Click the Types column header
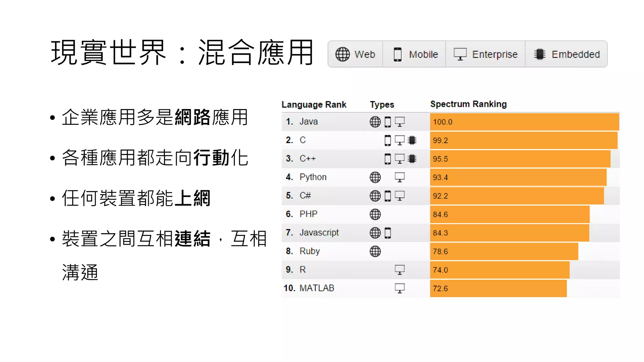 [x=382, y=105]
